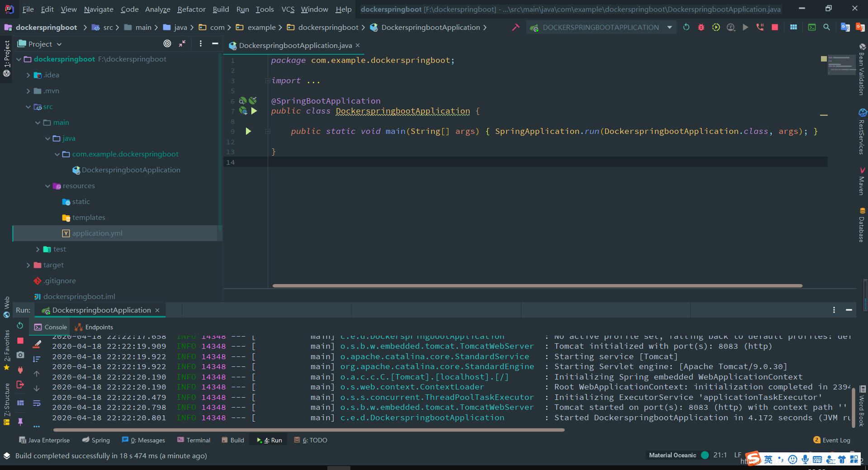Hide the Project panel with minus icon
Viewport: 868px width, 470px height.
[215, 43]
